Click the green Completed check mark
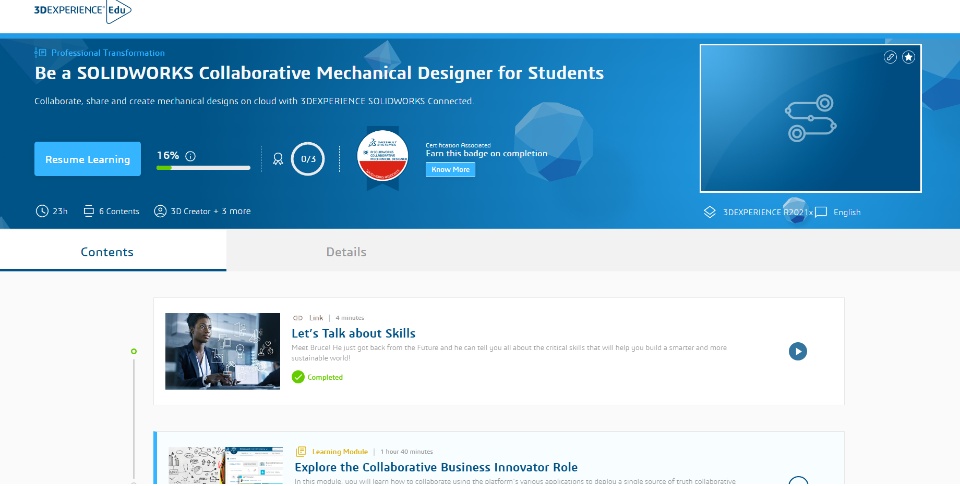 [298, 377]
